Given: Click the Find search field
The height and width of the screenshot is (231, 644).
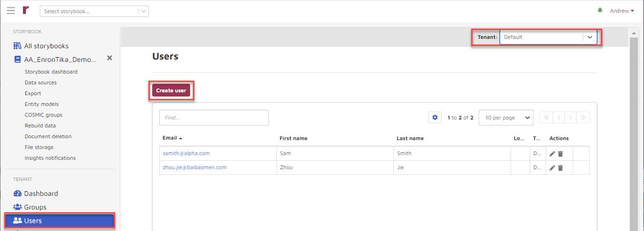Looking at the screenshot, I should (214, 118).
